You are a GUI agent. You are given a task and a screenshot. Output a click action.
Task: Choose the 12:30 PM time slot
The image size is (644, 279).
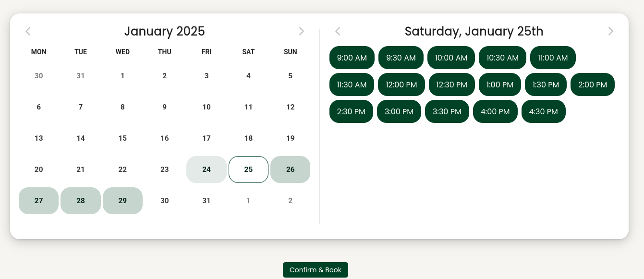click(451, 85)
